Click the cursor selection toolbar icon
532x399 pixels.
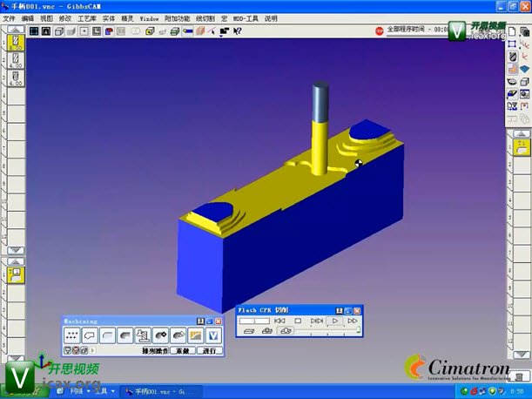click(212, 31)
